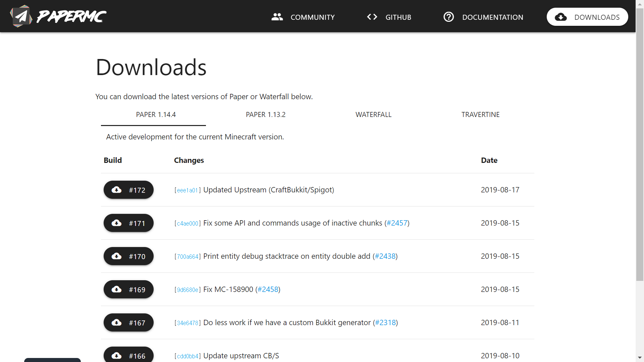Download build #171

[x=128, y=223]
